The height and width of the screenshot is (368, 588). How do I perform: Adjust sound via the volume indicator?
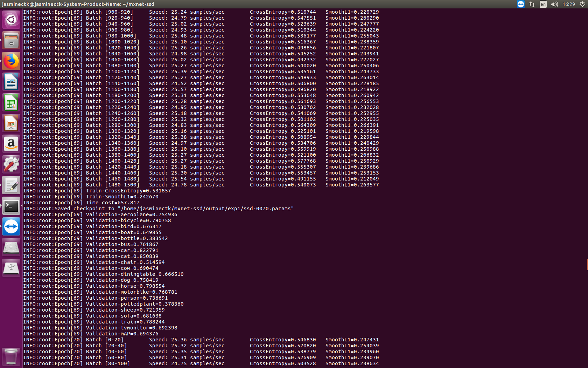554,4
